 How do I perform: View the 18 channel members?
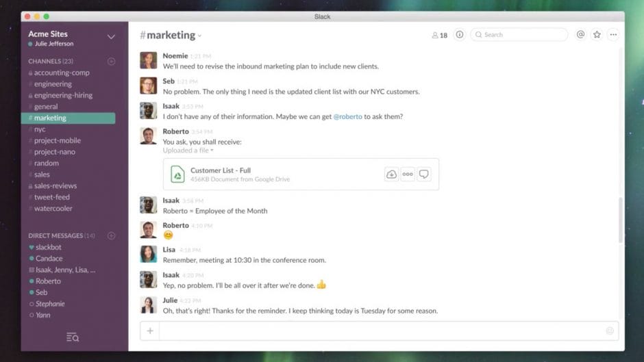(x=439, y=36)
